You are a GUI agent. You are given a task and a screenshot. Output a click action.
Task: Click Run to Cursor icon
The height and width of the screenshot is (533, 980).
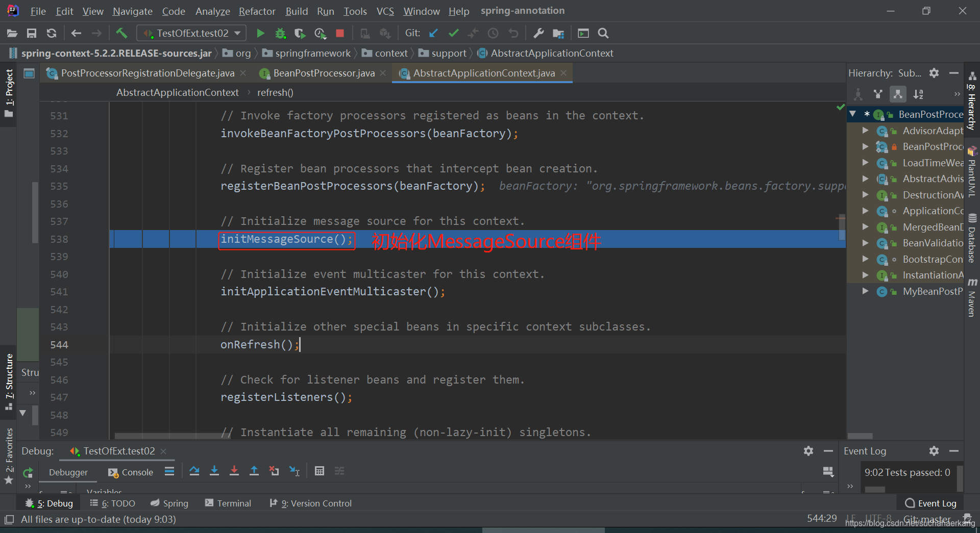[295, 471]
